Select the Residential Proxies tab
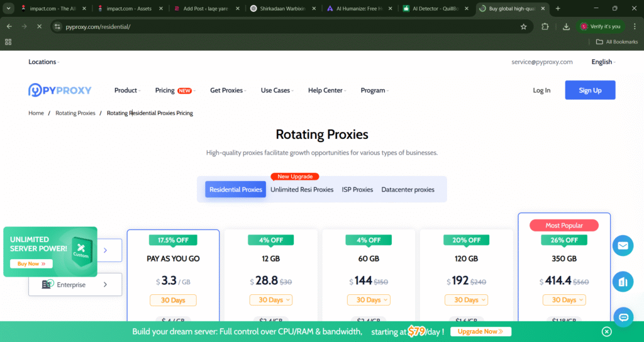This screenshot has height=342, width=644. coord(235,189)
